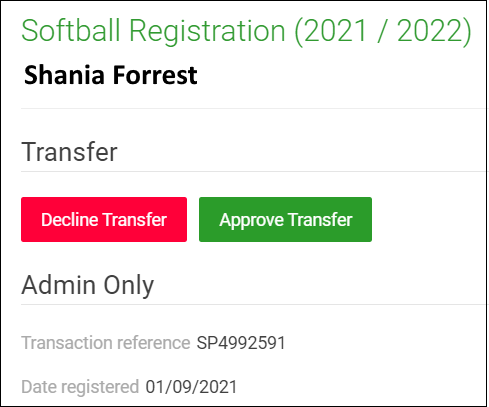Select transaction number SP4992591
Image resolution: width=489 pixels, height=407 pixels.
tap(241, 343)
